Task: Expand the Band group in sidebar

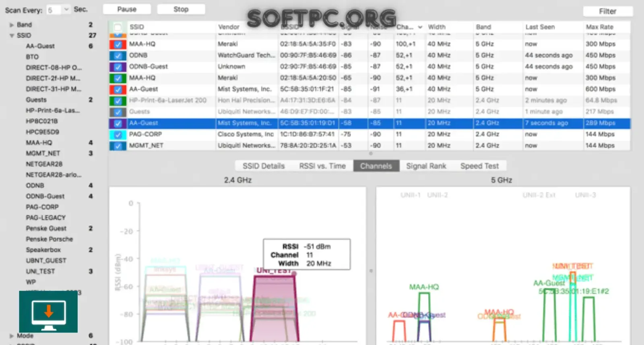Action: click(12, 25)
